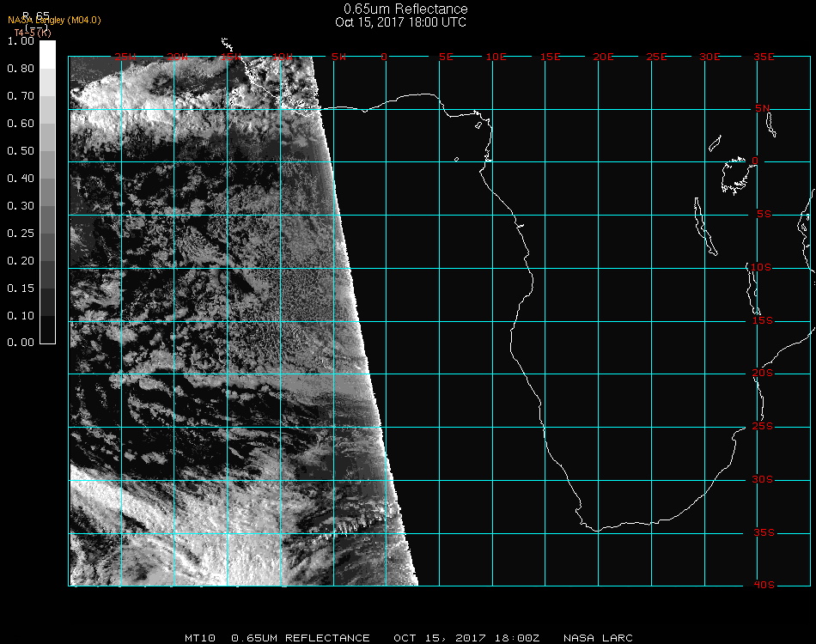Click the 0 longitude label on the top axis
Image resolution: width=816 pixels, height=644 pixels.
pyautogui.click(x=384, y=57)
